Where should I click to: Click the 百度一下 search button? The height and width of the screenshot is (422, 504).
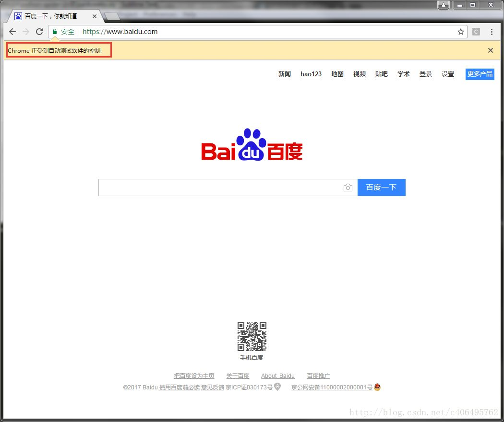[382, 188]
